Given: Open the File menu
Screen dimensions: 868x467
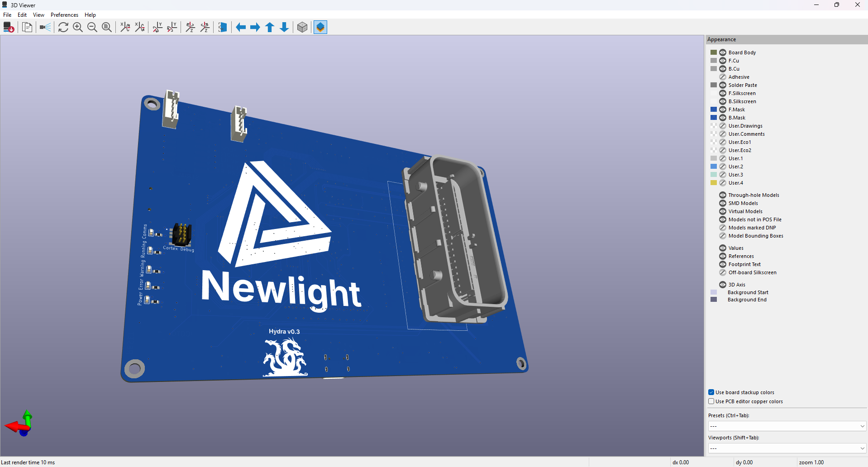Looking at the screenshot, I should (7, 15).
